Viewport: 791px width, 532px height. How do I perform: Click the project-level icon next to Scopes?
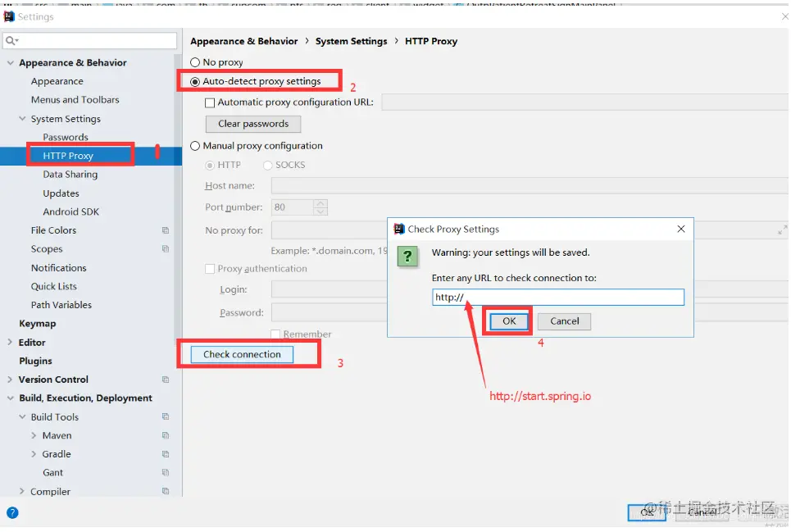tap(166, 248)
